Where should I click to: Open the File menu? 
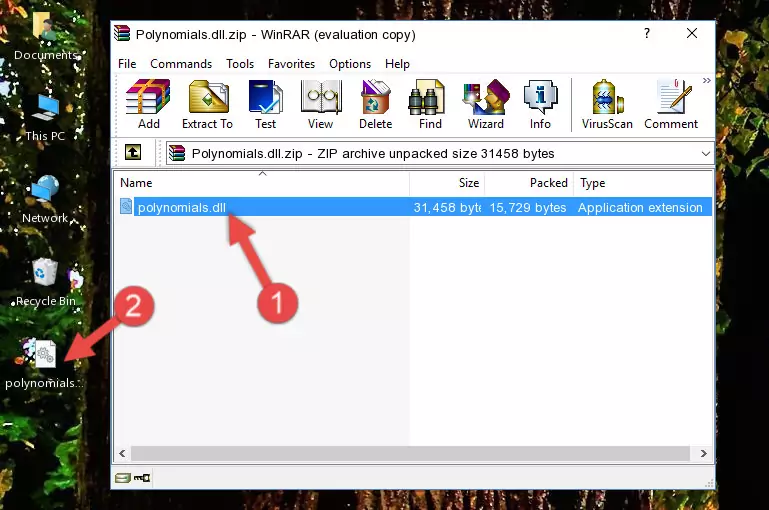click(127, 64)
